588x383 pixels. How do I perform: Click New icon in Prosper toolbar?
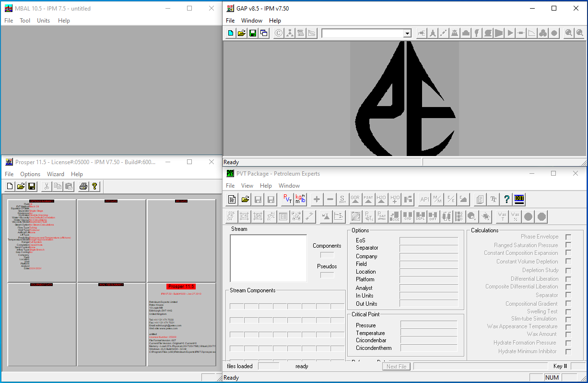10,186
